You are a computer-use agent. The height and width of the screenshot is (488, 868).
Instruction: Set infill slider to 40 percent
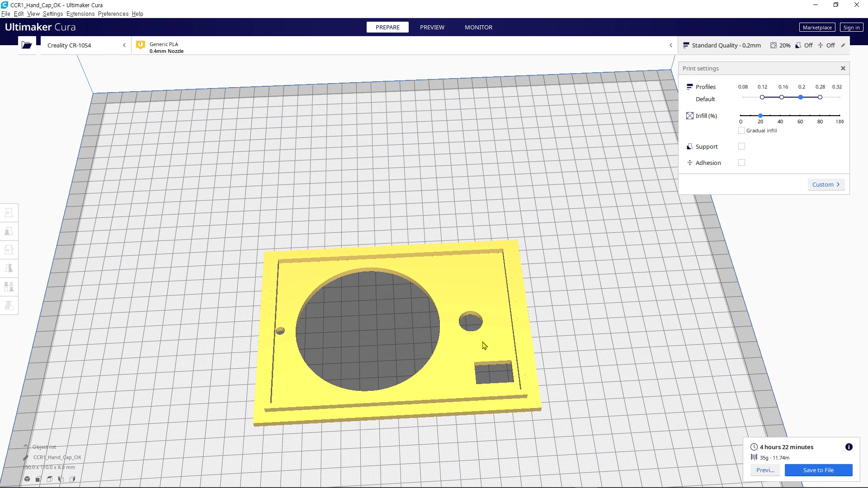780,116
